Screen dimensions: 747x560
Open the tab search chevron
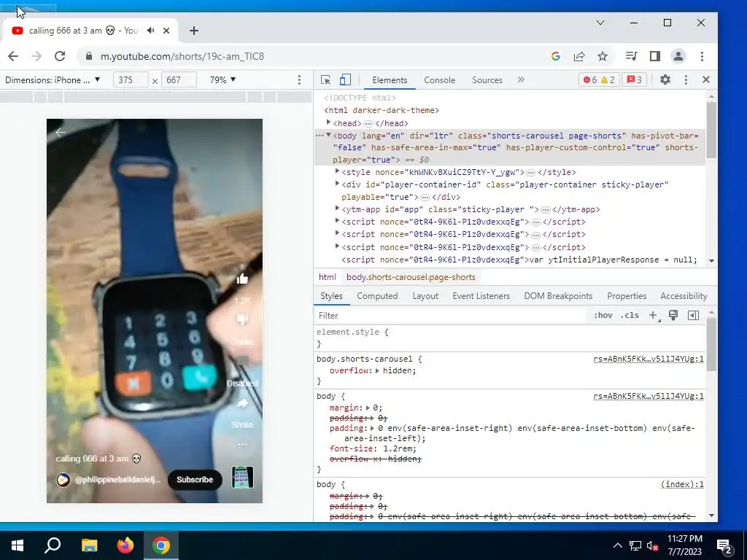pyautogui.click(x=600, y=23)
